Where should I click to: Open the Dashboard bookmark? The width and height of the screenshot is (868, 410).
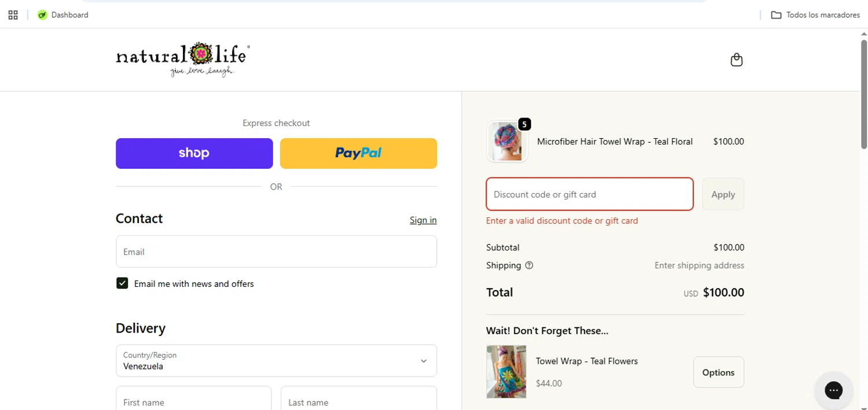click(x=63, y=15)
